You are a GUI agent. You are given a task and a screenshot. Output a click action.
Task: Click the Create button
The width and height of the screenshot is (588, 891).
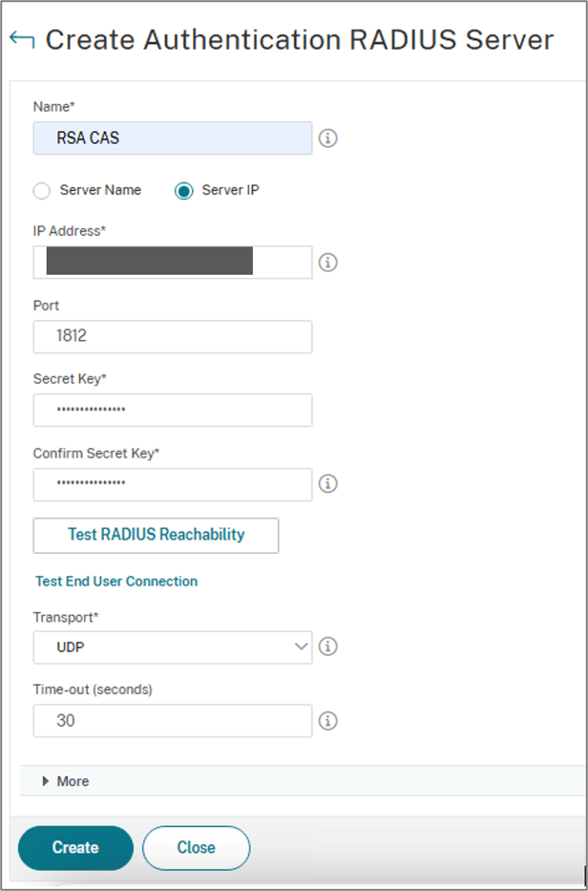[x=75, y=848]
